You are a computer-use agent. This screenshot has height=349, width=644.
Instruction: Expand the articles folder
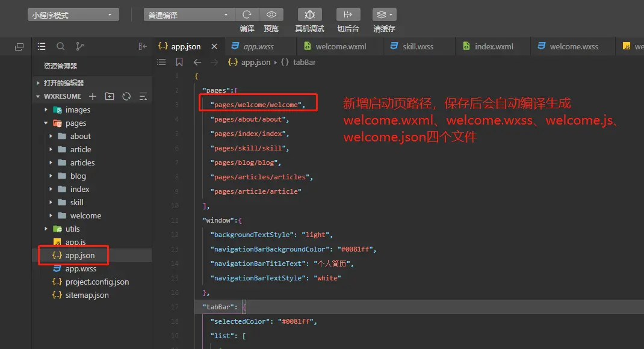coord(92,162)
